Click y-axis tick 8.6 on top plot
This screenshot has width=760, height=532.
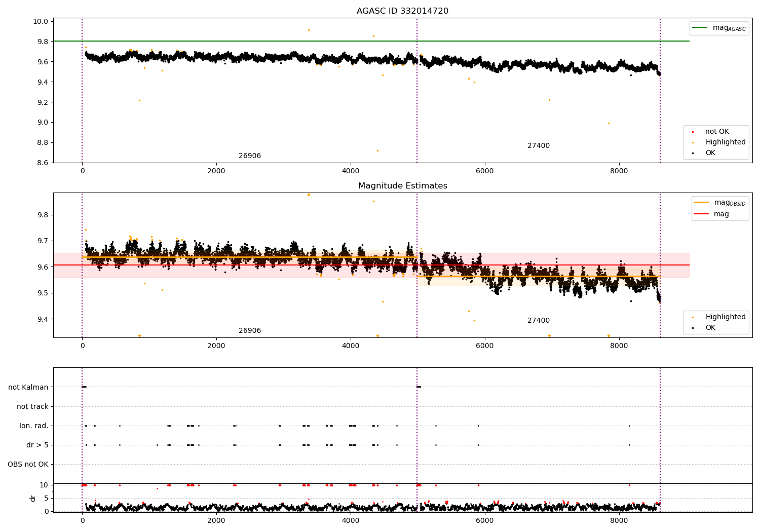(x=43, y=163)
